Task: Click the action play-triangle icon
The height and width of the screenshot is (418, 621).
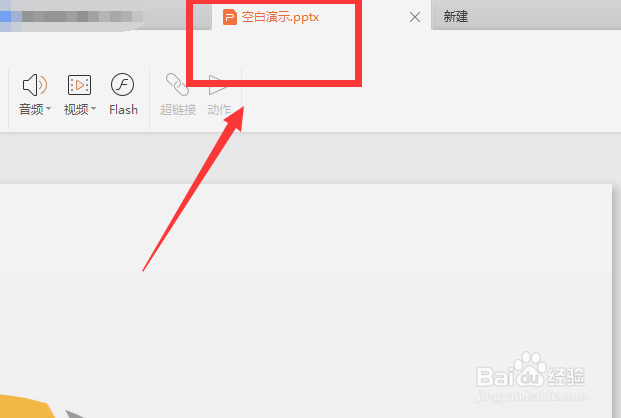Action: coord(217,85)
